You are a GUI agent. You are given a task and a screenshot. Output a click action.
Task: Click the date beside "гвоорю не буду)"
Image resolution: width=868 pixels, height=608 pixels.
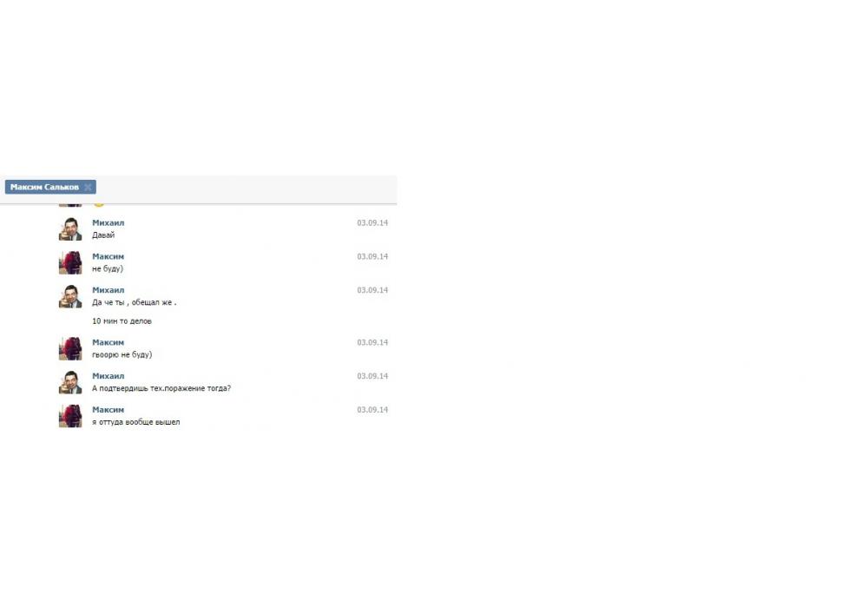point(372,342)
